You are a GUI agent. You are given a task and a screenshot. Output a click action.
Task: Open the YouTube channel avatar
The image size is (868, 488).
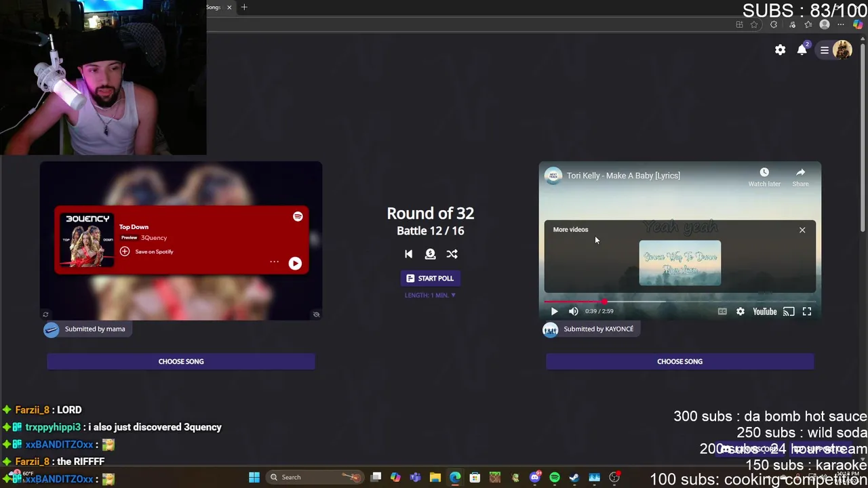[553, 176]
